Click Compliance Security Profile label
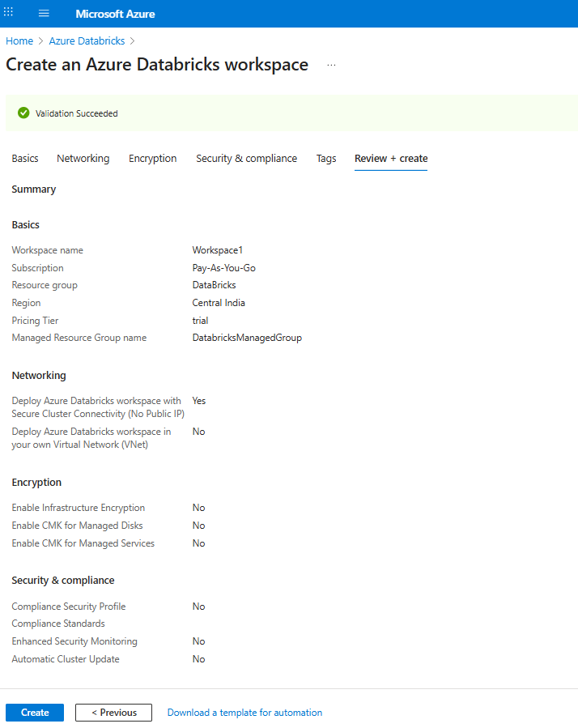 [x=69, y=607]
